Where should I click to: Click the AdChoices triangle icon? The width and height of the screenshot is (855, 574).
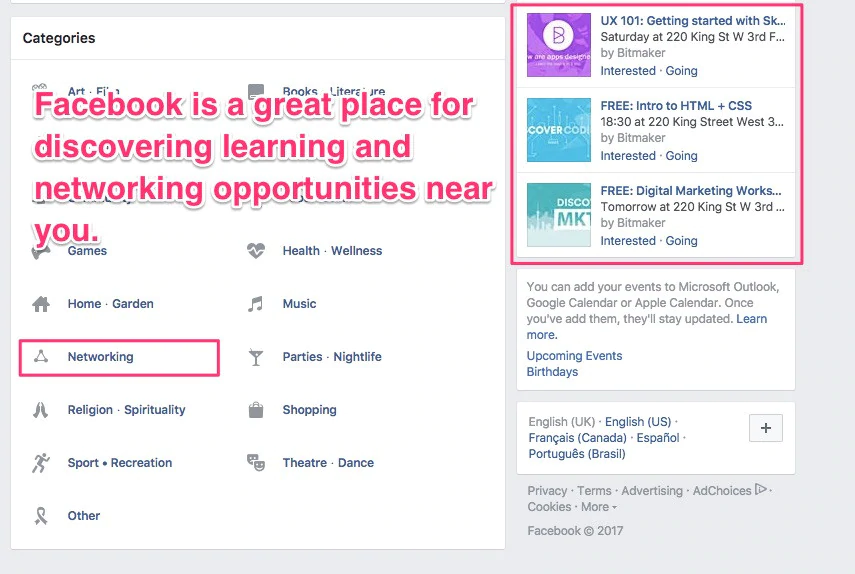[x=761, y=490]
